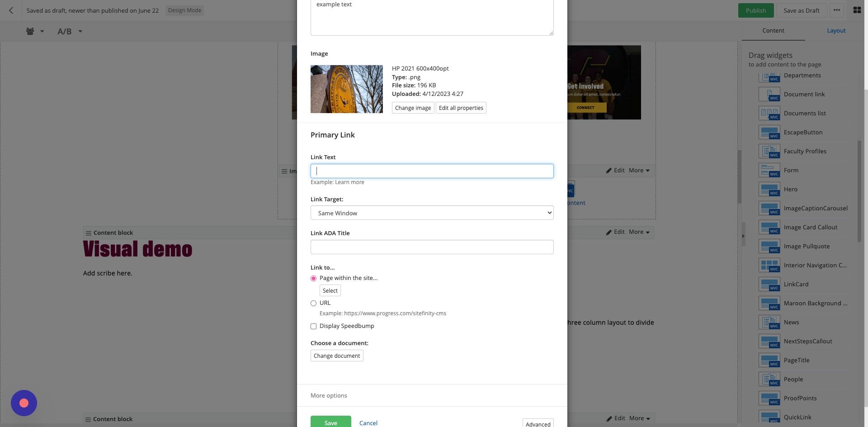This screenshot has height=427, width=868.
Task: Click the Get Involved banner image
Action: tap(604, 82)
